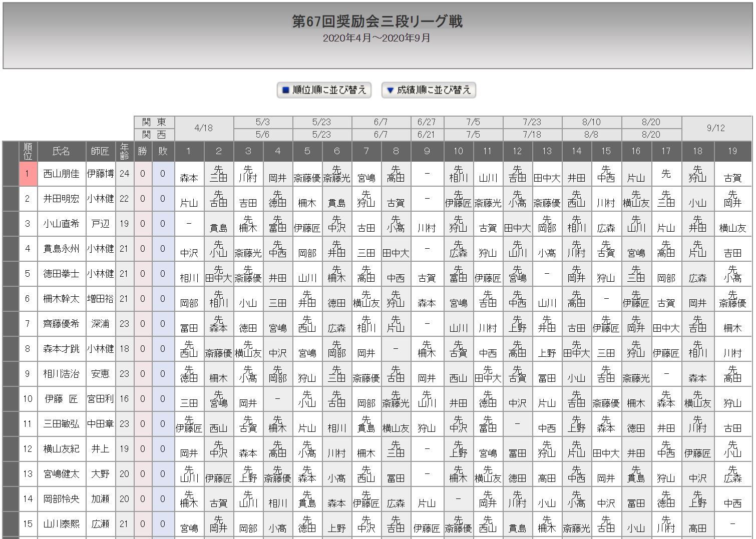Click the 9/12 date header

716,128
